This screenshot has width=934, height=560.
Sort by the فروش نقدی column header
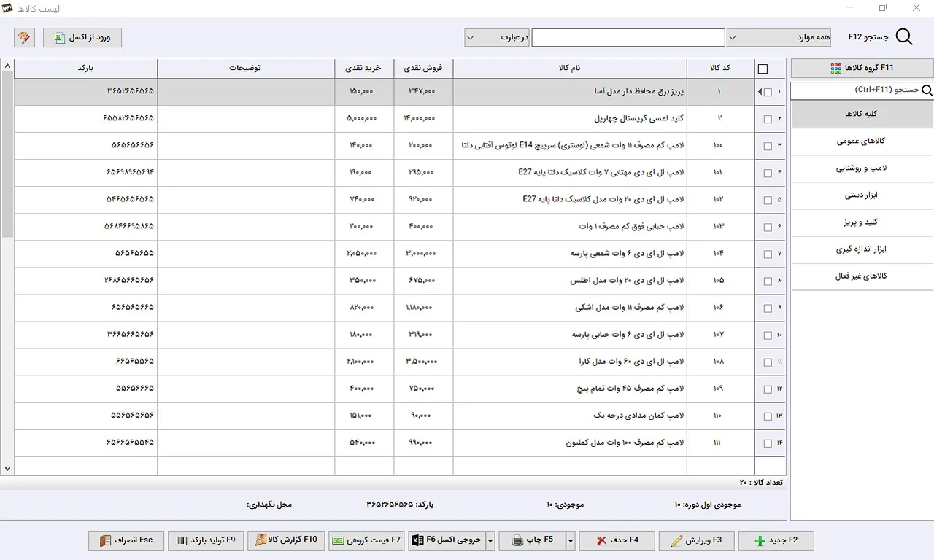pos(423,68)
